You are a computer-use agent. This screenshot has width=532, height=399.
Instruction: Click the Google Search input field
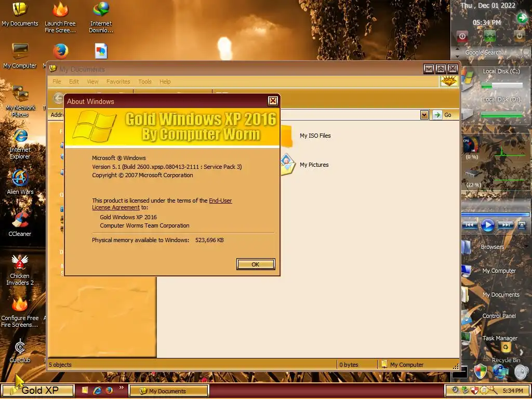(486, 52)
